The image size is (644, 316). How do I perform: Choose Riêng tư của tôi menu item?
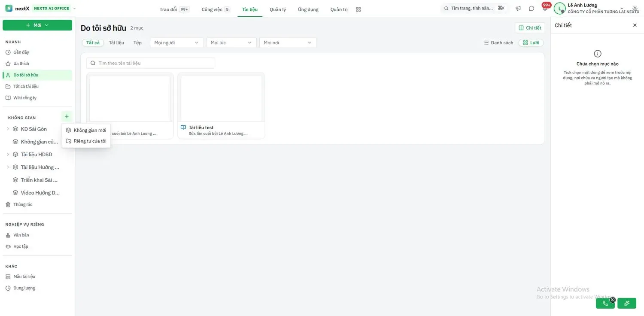[x=86, y=141]
